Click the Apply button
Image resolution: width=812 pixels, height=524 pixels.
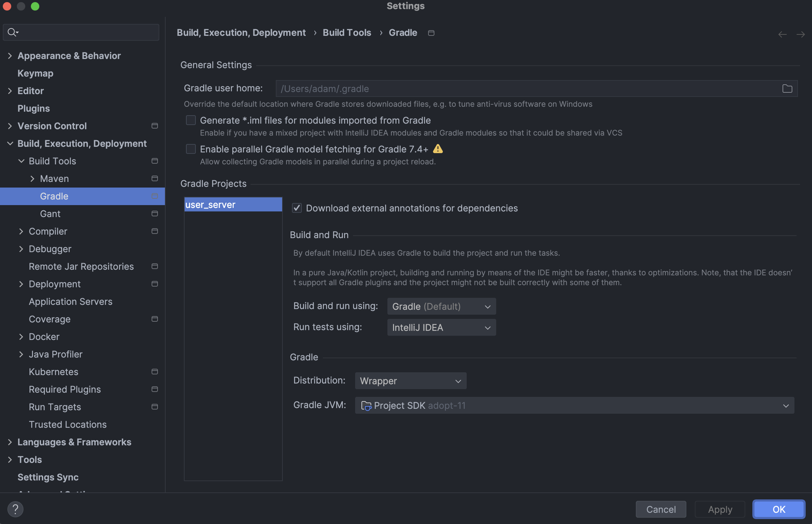click(720, 509)
